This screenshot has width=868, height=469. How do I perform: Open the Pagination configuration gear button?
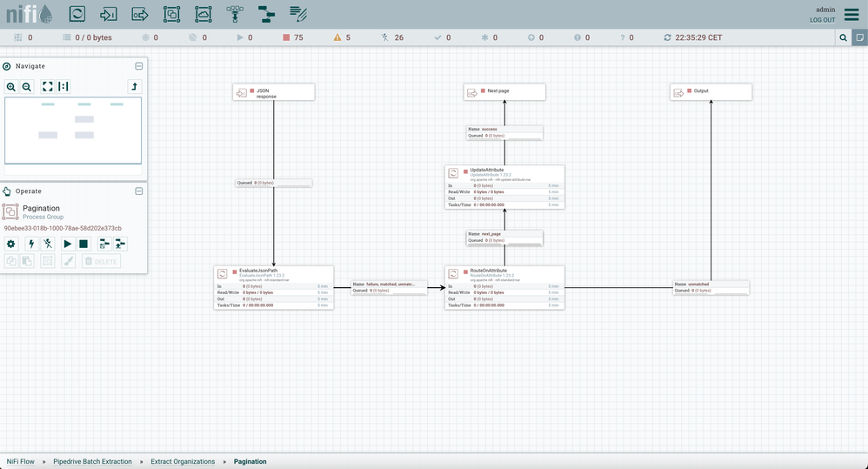[x=11, y=245]
